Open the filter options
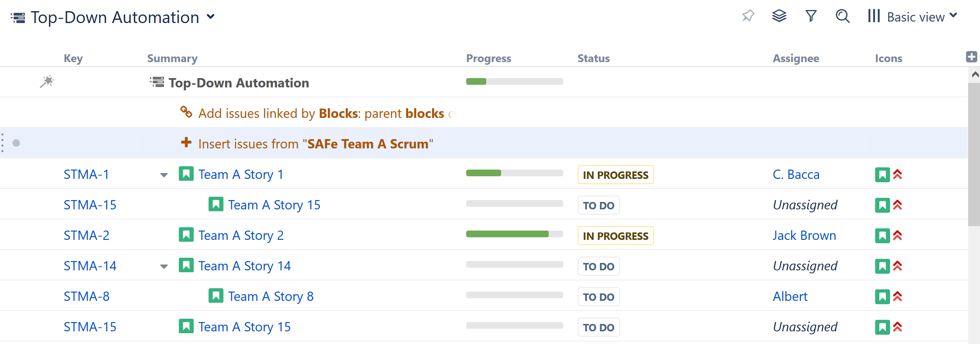Image resolution: width=980 pixels, height=344 pixels. (x=811, y=16)
